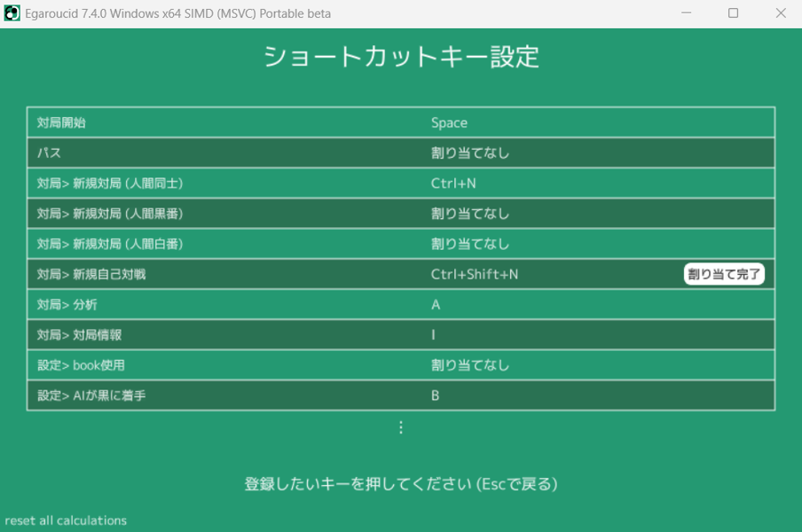Click the ショートカットキー設定 heading

(401, 57)
